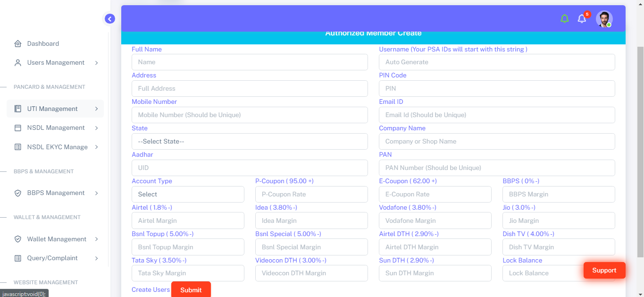The image size is (644, 297).
Task: Click the Dashboard home icon
Action: [18, 43]
